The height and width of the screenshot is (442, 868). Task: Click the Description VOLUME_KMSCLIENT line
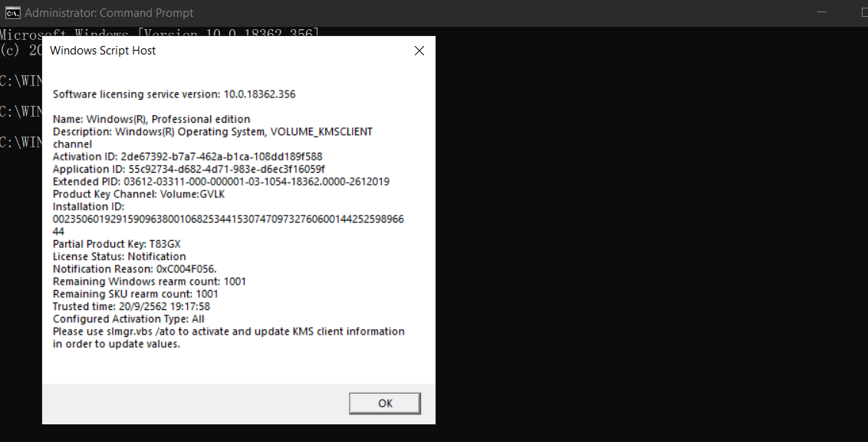click(212, 137)
